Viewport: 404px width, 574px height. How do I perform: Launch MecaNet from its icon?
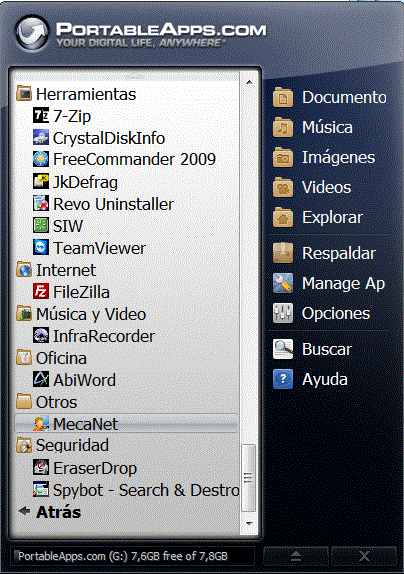click(41, 424)
